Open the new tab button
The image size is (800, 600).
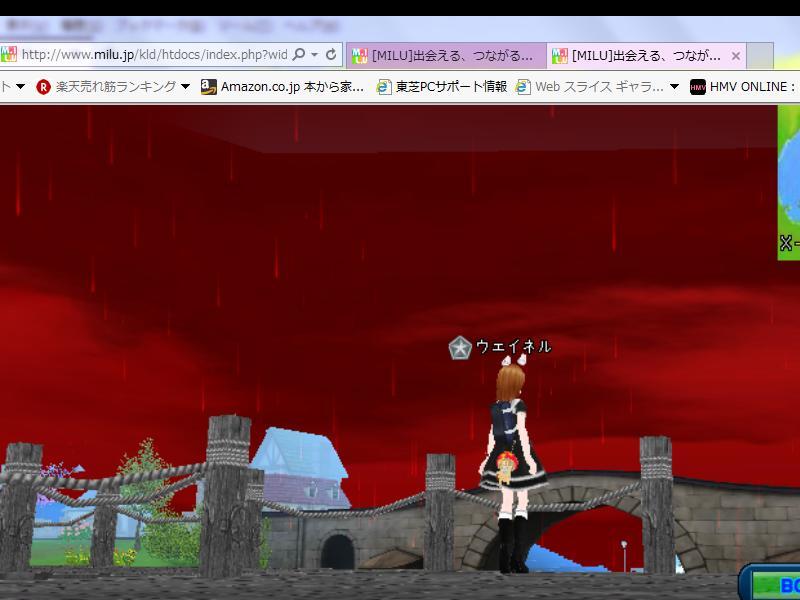pos(760,56)
